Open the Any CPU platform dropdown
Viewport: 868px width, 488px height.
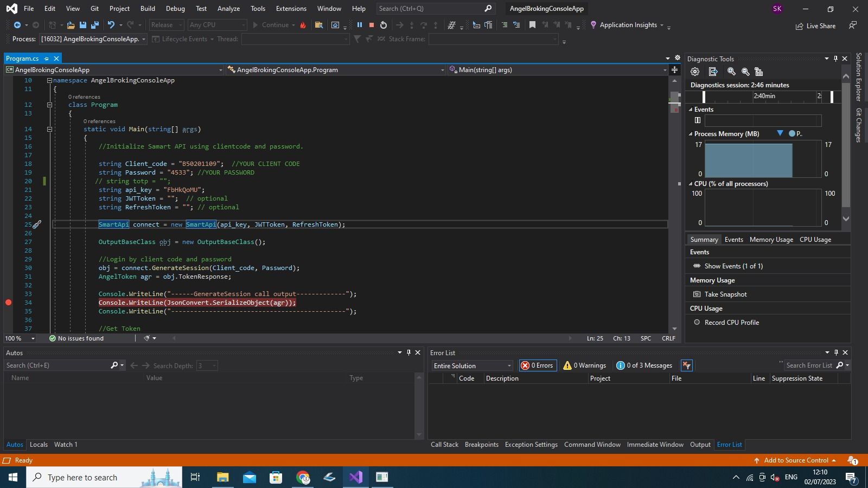(x=217, y=25)
